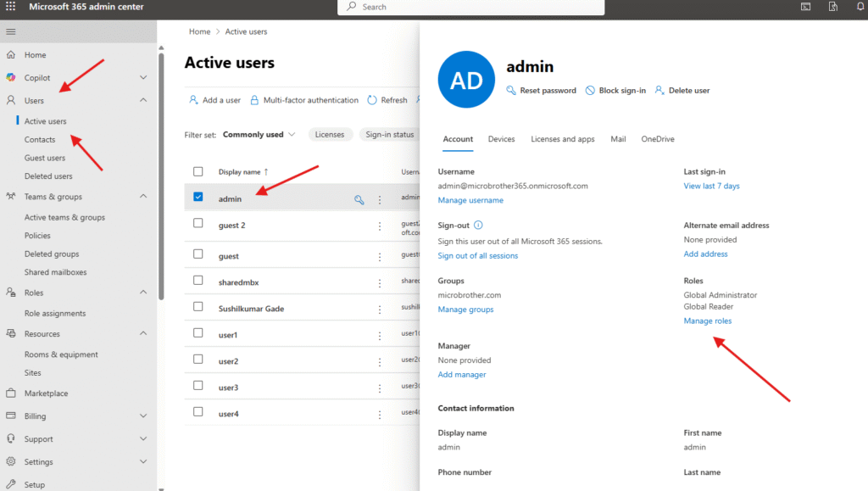Open the Commonly used filter dropdown
The image size is (868, 491).
tap(259, 135)
